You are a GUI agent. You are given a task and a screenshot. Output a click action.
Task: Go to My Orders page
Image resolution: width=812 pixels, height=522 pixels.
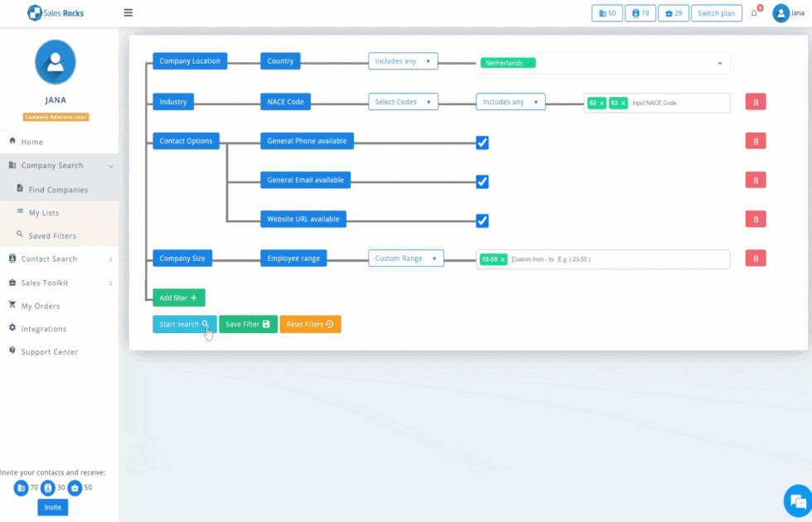(x=41, y=306)
